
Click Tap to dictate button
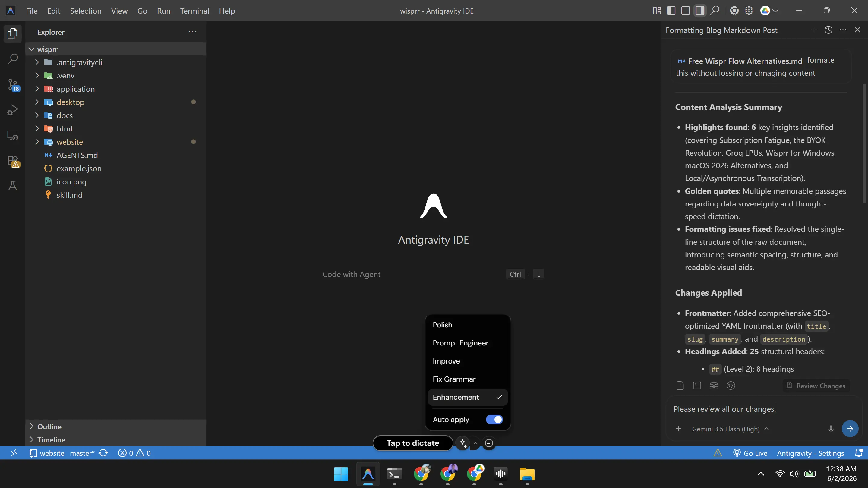coord(413,443)
